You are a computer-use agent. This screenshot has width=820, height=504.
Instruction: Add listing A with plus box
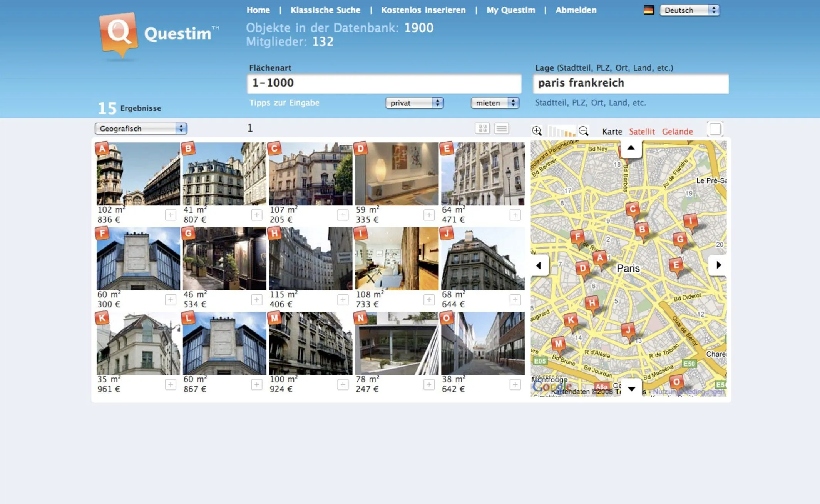click(171, 215)
